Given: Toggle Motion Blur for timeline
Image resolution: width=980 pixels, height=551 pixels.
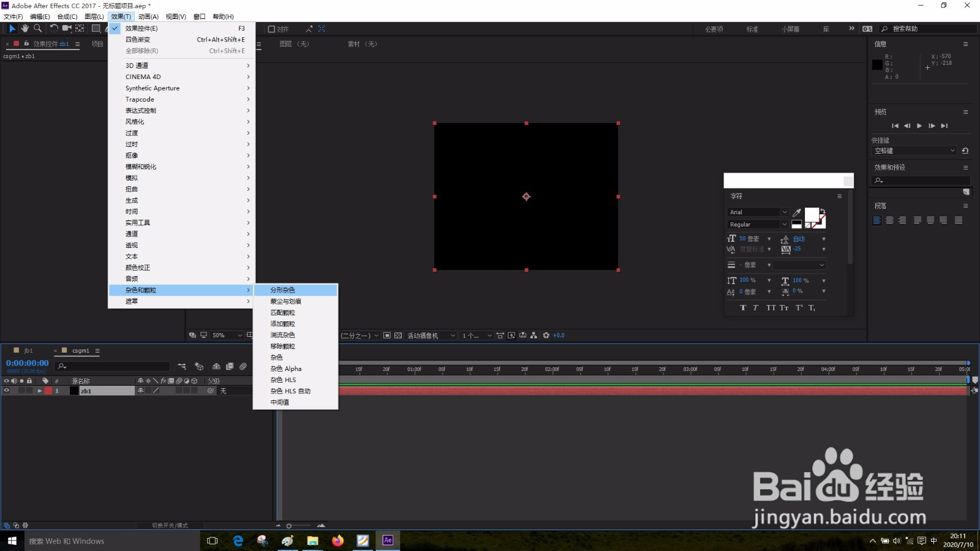Looking at the screenshot, I should 243,366.
